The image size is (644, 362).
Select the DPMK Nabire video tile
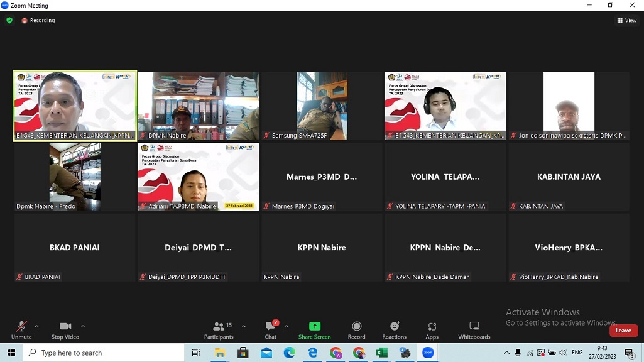(199, 106)
